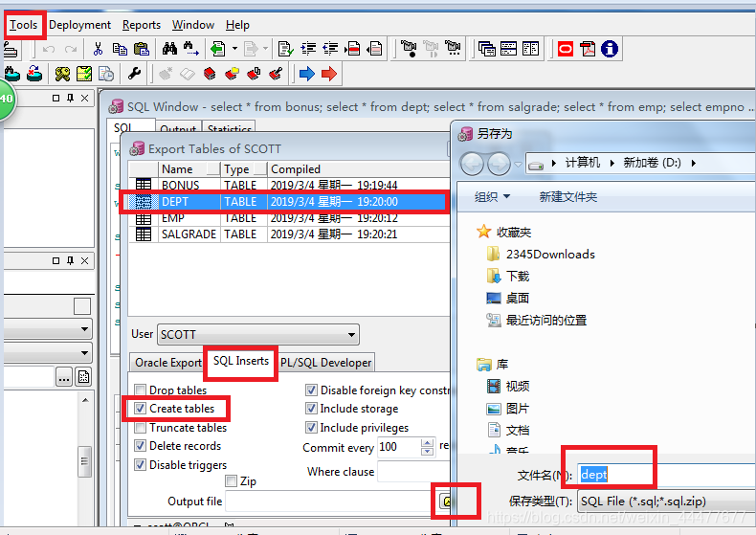
Task: Toggle Disable foreign key constraints checkbox
Action: [311, 390]
